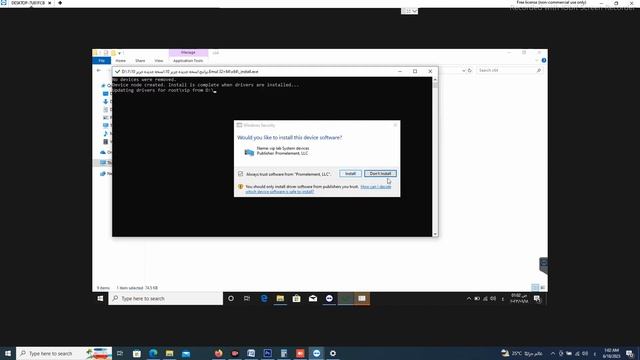Viewport: 640px width, 360px height.
Task: Close the DESKTOP session tab
Action: click(50, 3)
